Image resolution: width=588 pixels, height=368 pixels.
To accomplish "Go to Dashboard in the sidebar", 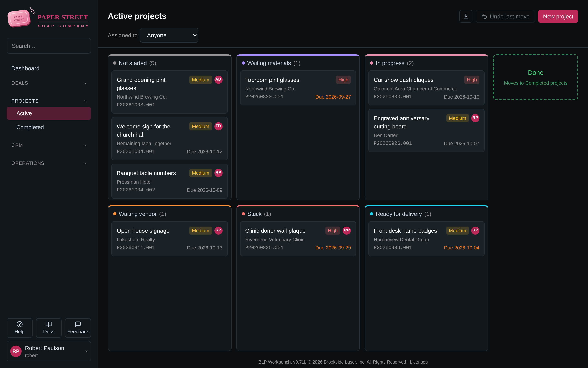I will [49, 68].
